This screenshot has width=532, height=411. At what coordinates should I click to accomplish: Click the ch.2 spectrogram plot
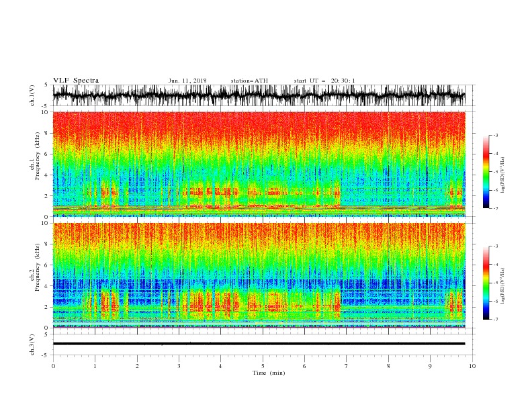259,275
